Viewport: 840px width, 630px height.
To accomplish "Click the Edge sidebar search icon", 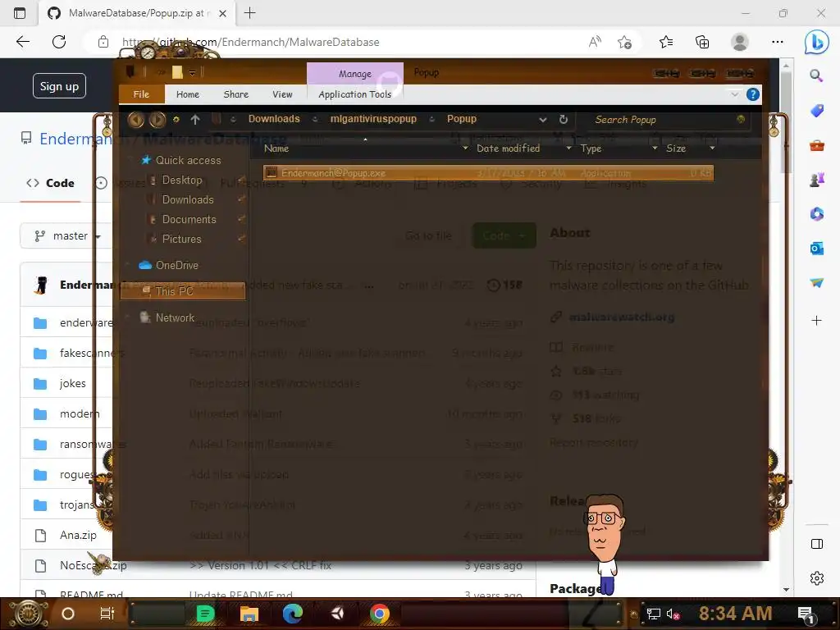I will coord(816,75).
